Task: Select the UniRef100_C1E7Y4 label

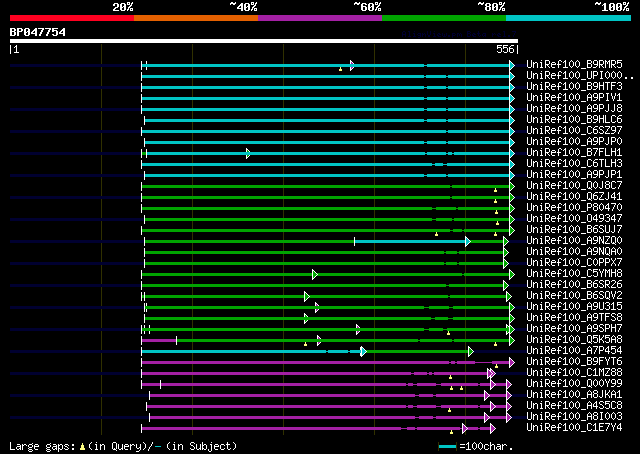Action: tap(574, 428)
